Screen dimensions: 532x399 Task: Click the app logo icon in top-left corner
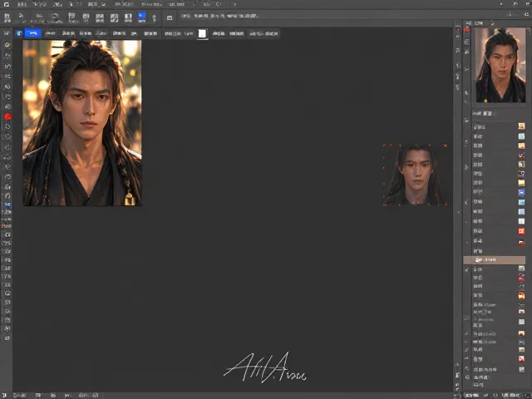pos(6,4)
